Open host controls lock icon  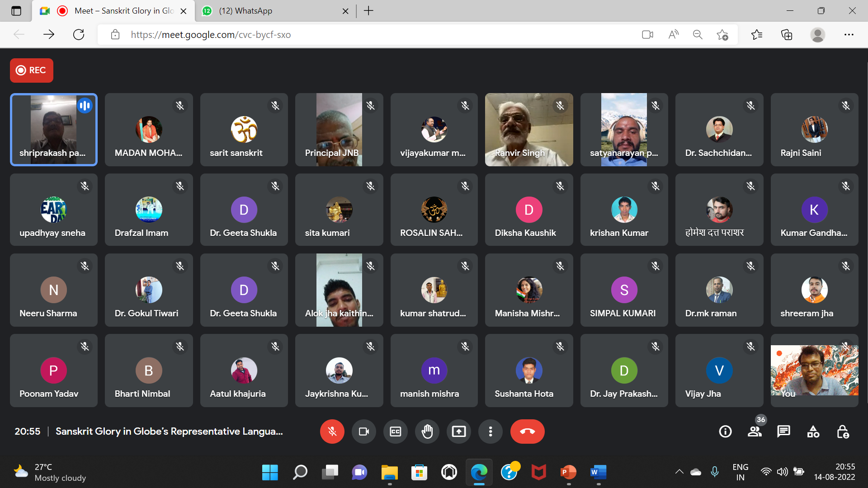842,432
